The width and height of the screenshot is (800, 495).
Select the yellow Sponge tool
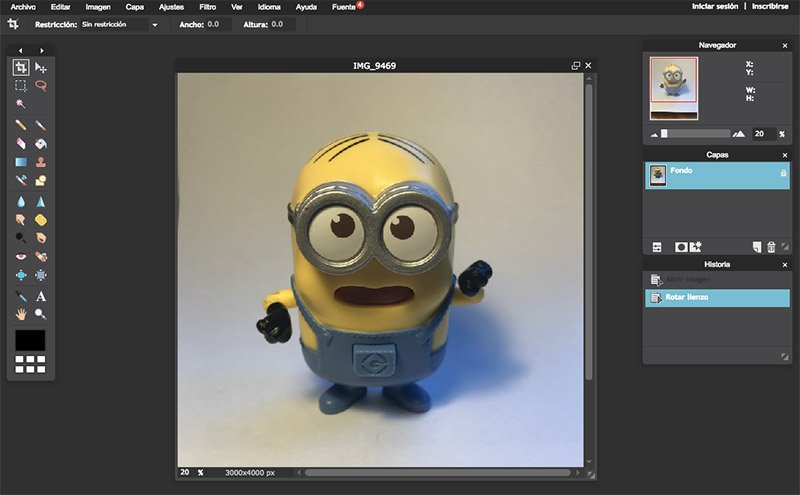click(41, 220)
